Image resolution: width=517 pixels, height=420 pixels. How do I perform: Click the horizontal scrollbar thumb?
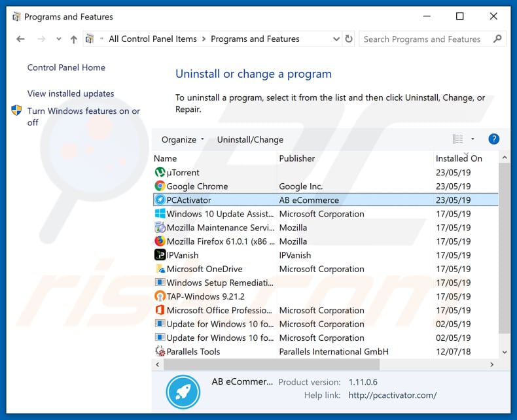click(272, 364)
